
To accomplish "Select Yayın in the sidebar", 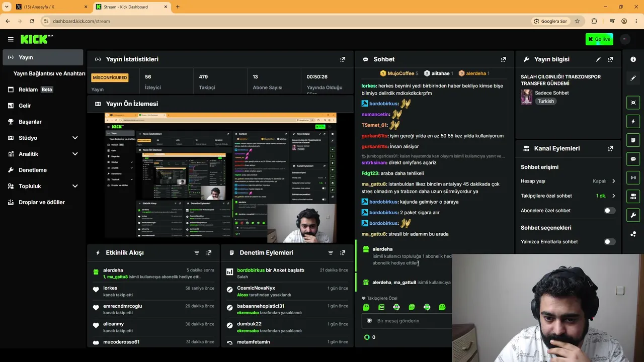I will pos(43,57).
